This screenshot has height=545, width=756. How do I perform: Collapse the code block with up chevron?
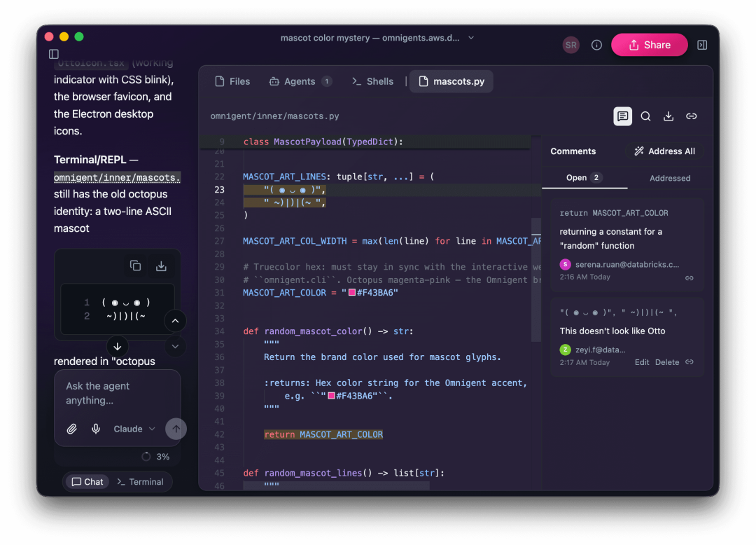[x=176, y=321]
